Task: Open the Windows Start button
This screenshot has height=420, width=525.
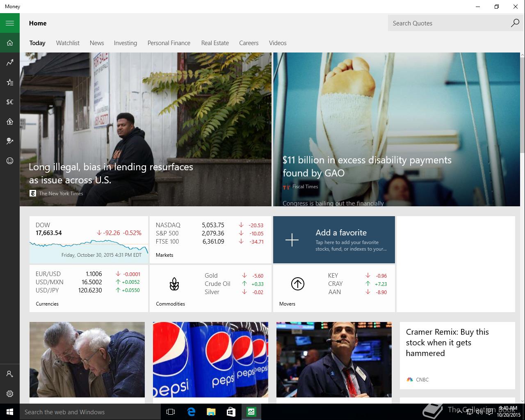Action: pyautogui.click(x=10, y=412)
